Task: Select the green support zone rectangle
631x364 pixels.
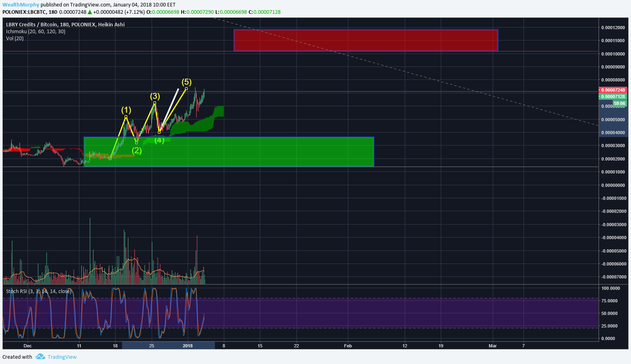Action: pos(229,152)
